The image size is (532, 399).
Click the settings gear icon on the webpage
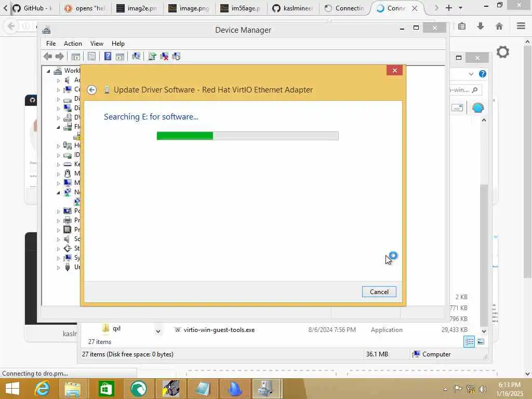tap(503, 52)
